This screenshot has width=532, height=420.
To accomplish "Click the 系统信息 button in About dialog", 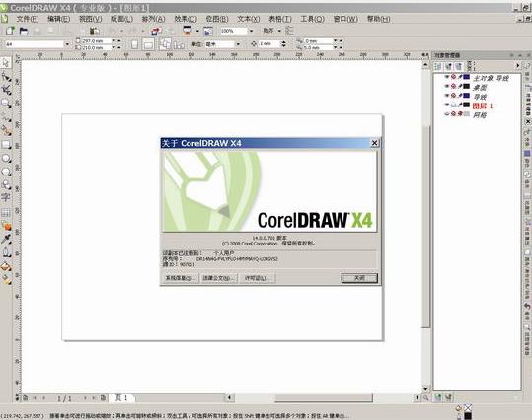I will [180, 278].
